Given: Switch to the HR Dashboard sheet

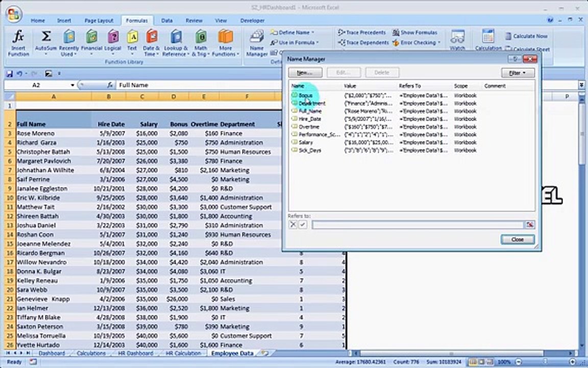Looking at the screenshot, I should [135, 353].
